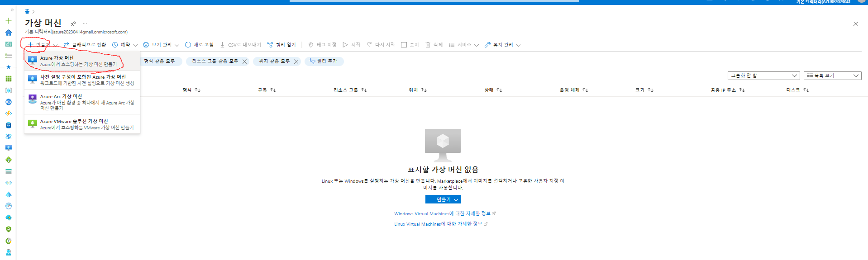Open the 보기 관리 dropdown
This screenshot has width=868, height=260.
[161, 45]
